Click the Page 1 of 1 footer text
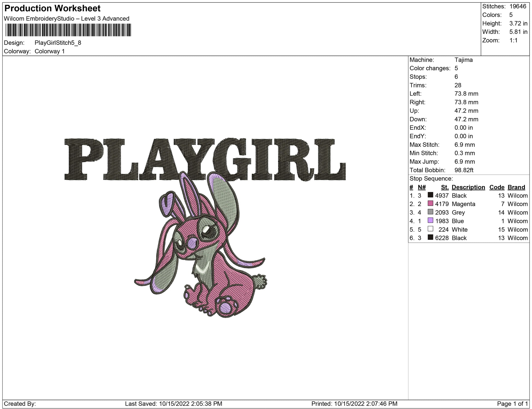 tap(512, 404)
